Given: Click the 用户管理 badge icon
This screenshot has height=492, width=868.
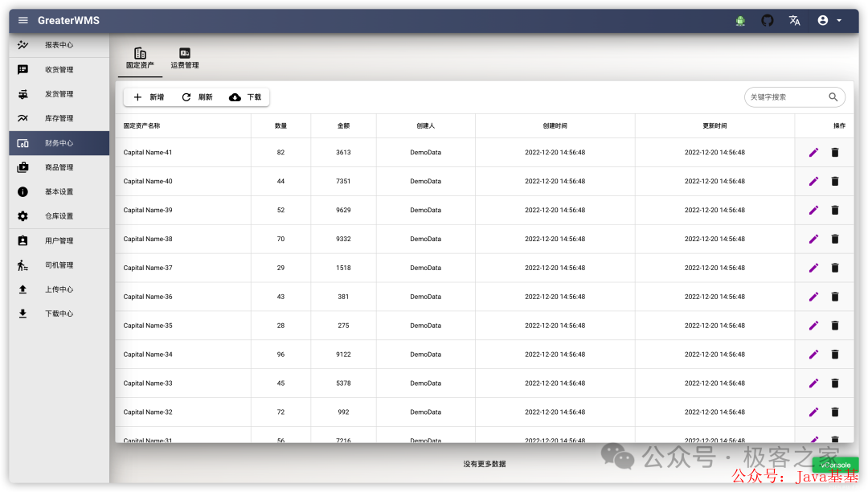Looking at the screenshot, I should coord(23,240).
